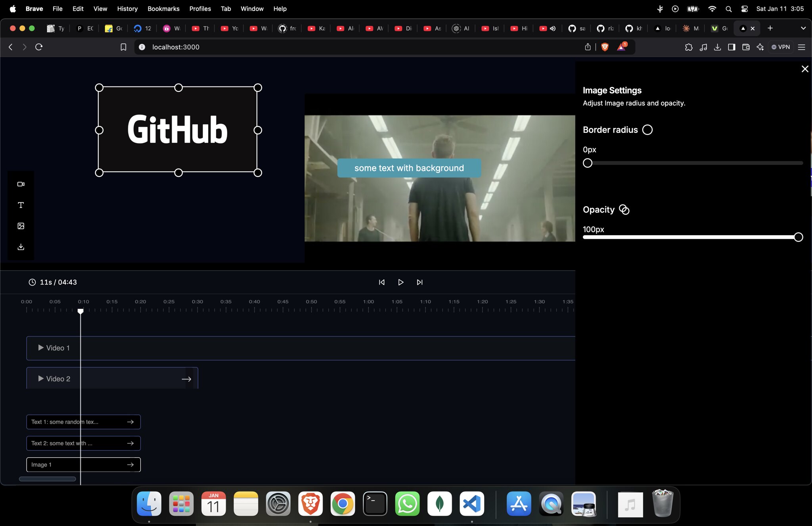The image size is (812, 526).
Task: Click the arrow on Image 1 clip
Action: point(130,465)
